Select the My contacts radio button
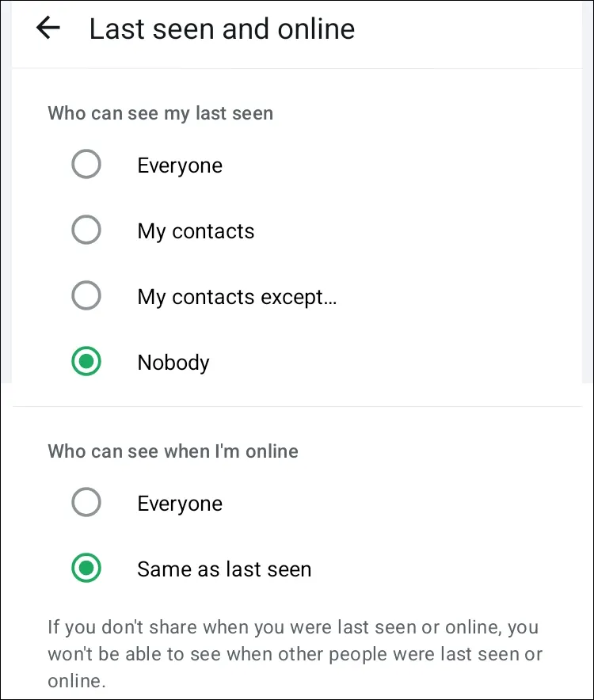The height and width of the screenshot is (700, 594). (86, 230)
